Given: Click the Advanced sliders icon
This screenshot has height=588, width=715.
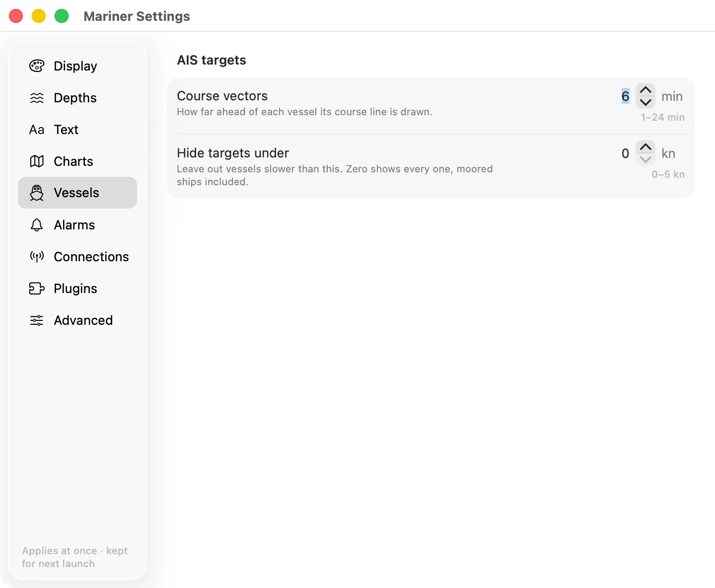Looking at the screenshot, I should coord(37,320).
